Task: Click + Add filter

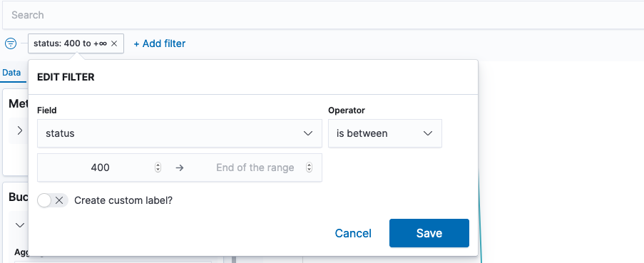Action: pos(159,43)
